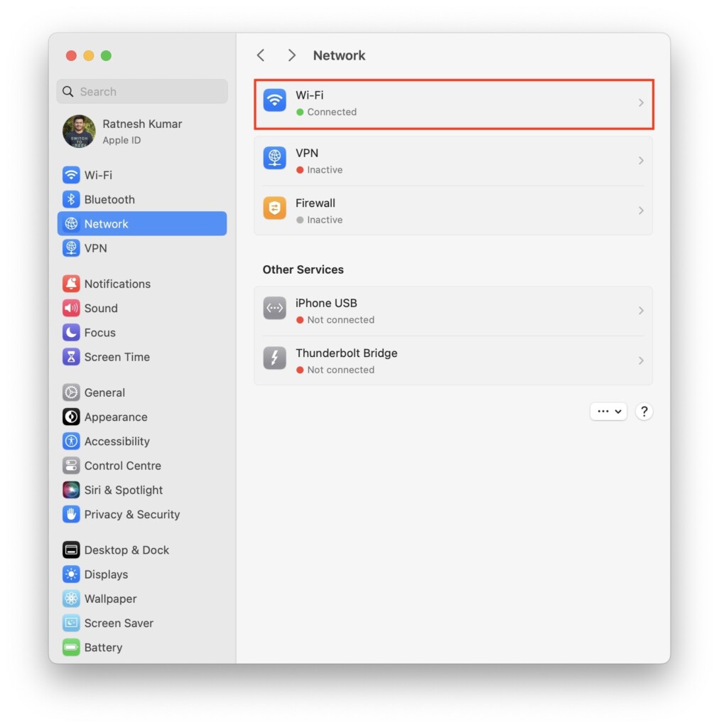The height and width of the screenshot is (728, 719).
Task: Expand the iPhone USB row chevron
Action: (x=641, y=311)
